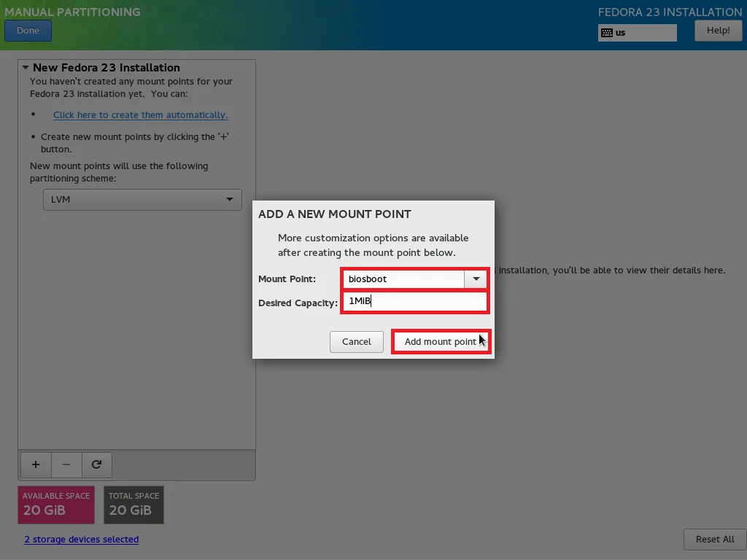Viewport: 747px width, 560px height.
Task: Click the Done button
Action: point(28,31)
